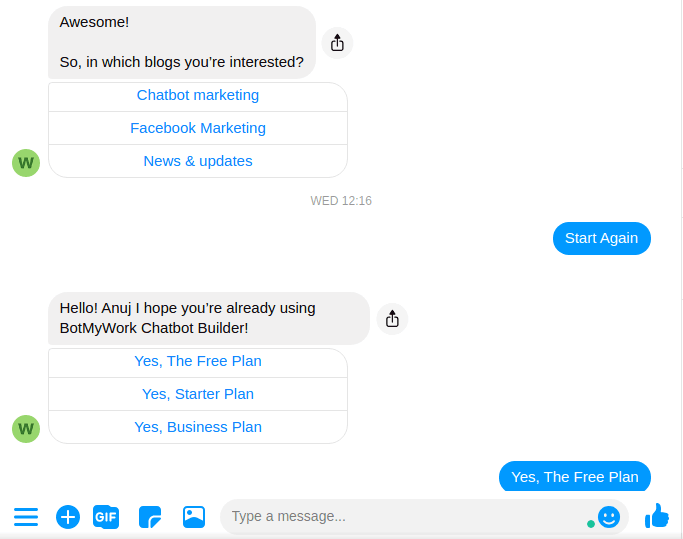The image size is (683, 539).
Task: Click the Start Again sent bubble
Action: click(x=602, y=238)
